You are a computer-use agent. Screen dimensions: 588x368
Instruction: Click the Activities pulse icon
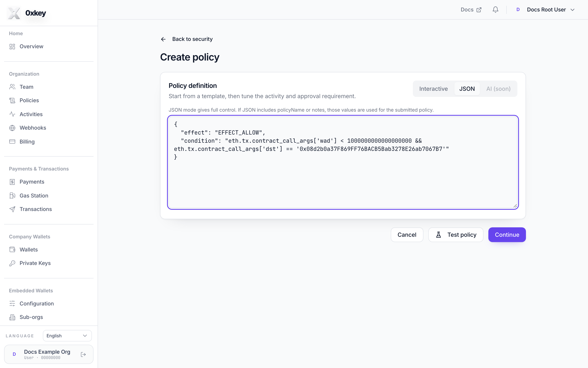12,114
